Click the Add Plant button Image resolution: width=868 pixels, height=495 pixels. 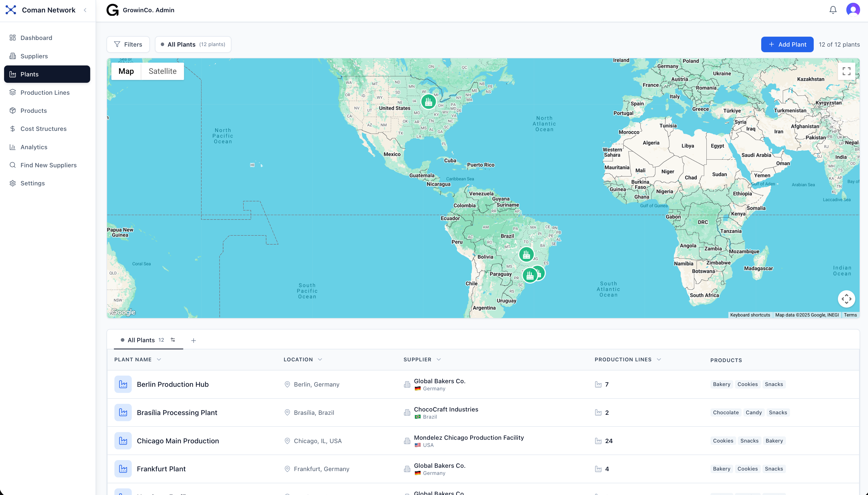(787, 45)
